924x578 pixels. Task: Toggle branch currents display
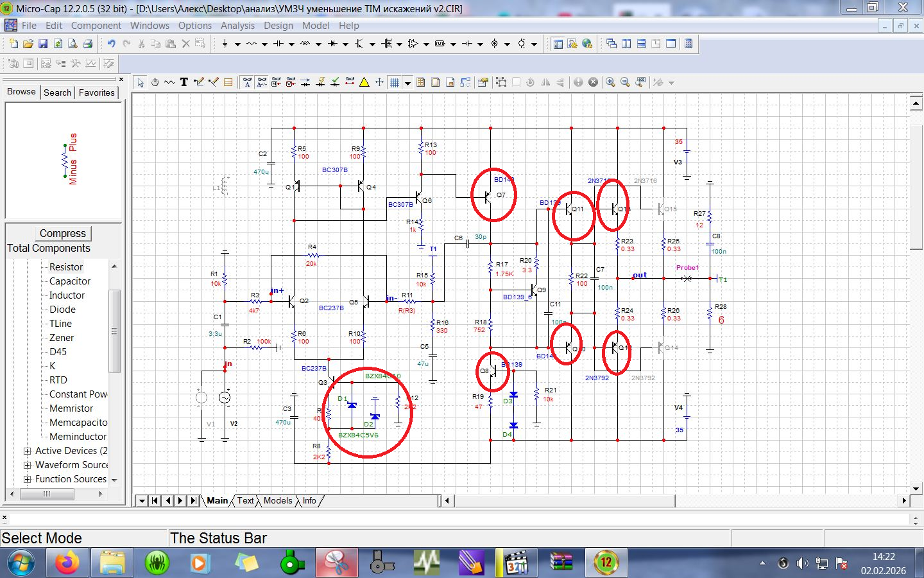[x=305, y=82]
